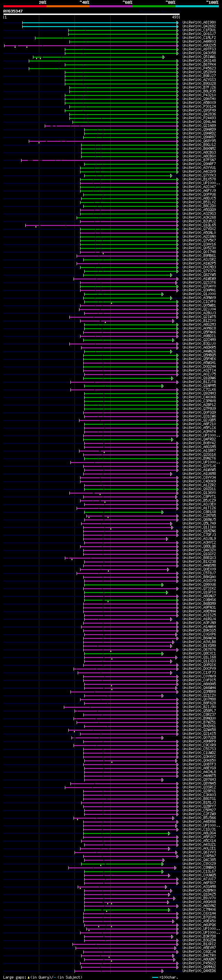Viewport: 222px width, 980px height.
Task: Click the orange identity scale segment
Action: tap(68, 6)
